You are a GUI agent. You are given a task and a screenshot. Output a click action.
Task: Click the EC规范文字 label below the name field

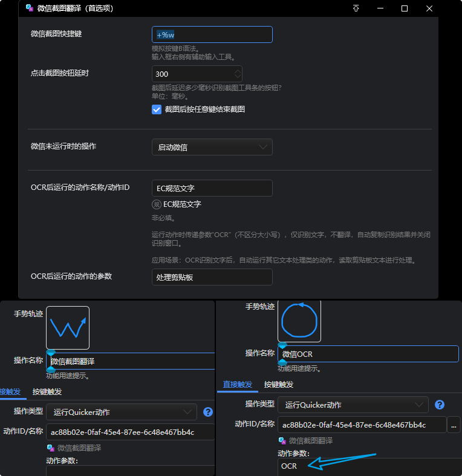pos(182,204)
